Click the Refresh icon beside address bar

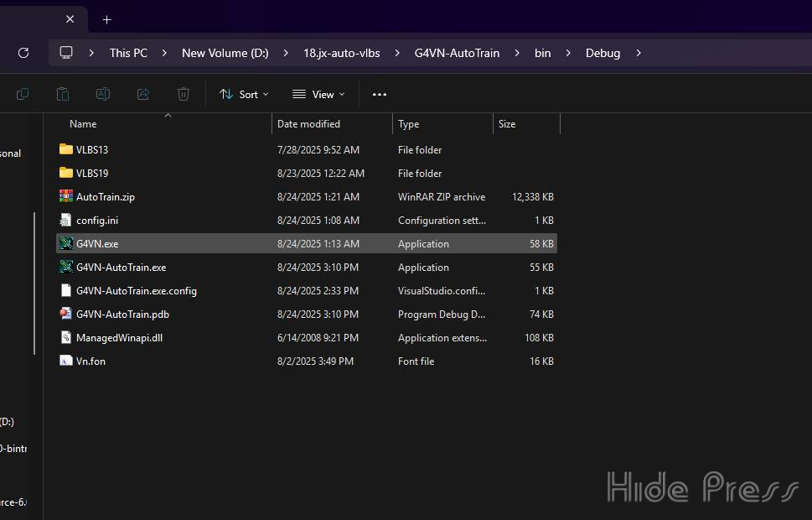point(23,53)
